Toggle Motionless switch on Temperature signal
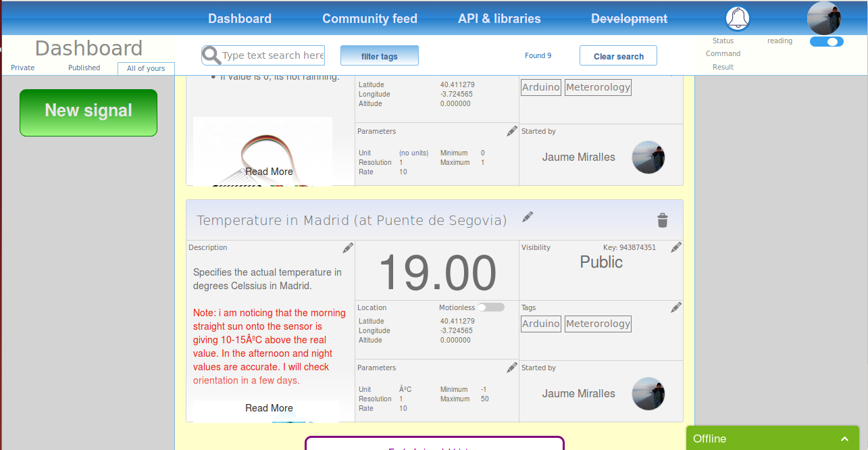 (x=491, y=307)
